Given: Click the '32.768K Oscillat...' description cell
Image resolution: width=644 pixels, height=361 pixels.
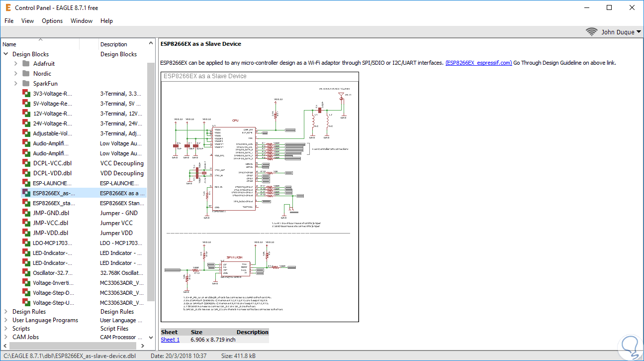Looking at the screenshot, I should click(122, 273).
